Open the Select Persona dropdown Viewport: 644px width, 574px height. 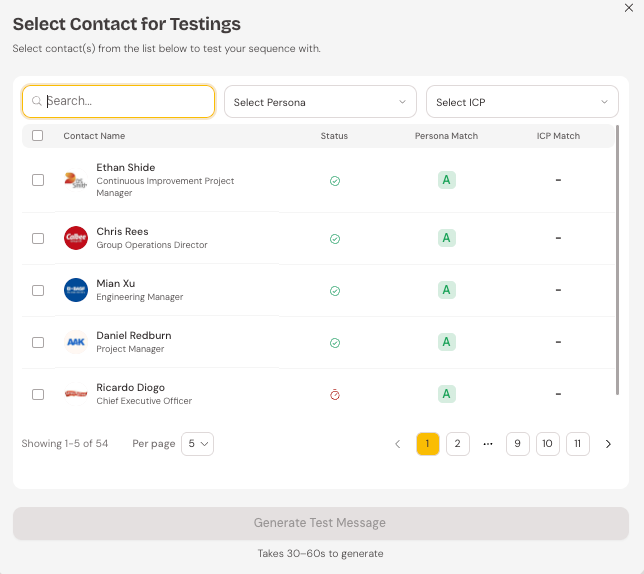[319, 102]
